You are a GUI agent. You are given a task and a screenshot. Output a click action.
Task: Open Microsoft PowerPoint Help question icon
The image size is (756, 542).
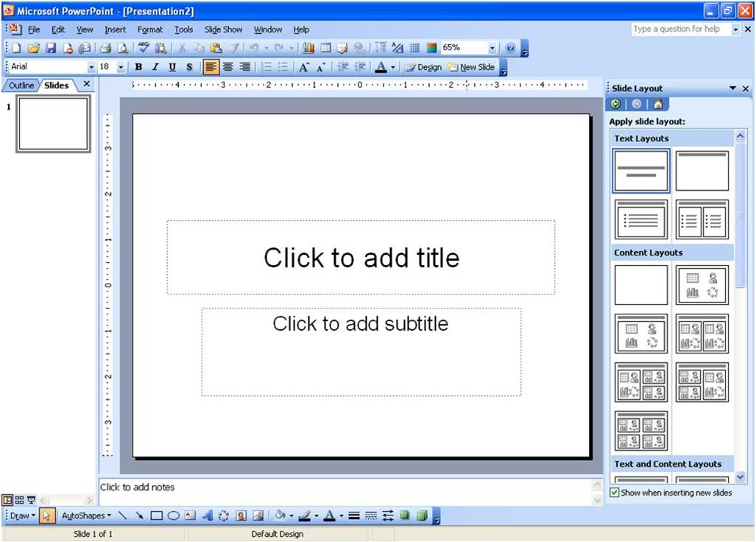(511, 48)
